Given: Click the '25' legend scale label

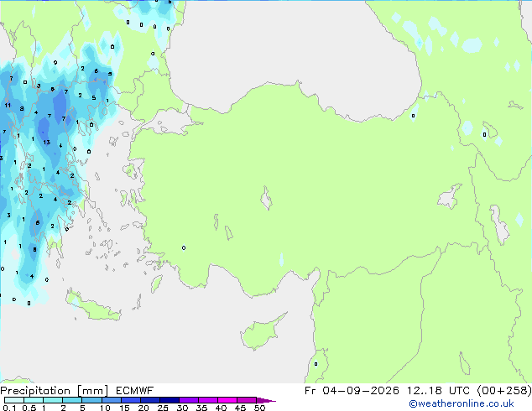Looking at the screenshot, I should coord(163,408).
